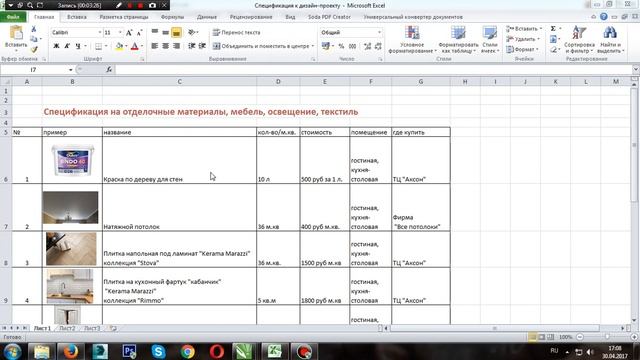Click Delete cells (Удалить)
This screenshot has height=360, width=640.
tap(523, 39)
